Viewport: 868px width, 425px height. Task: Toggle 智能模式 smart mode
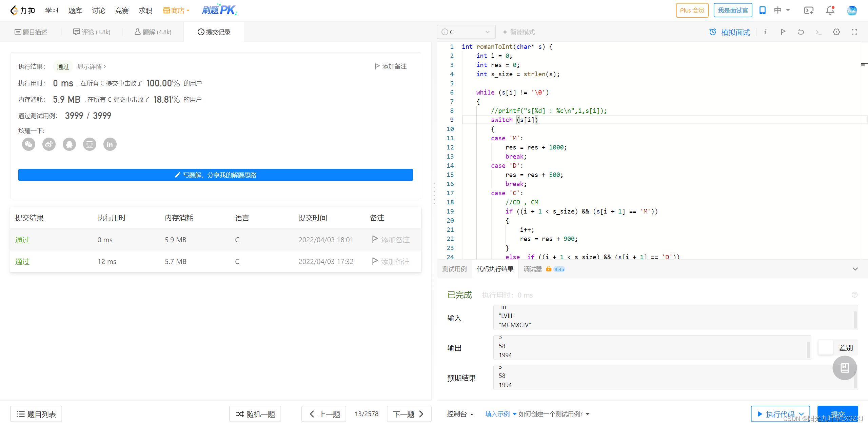(x=519, y=32)
